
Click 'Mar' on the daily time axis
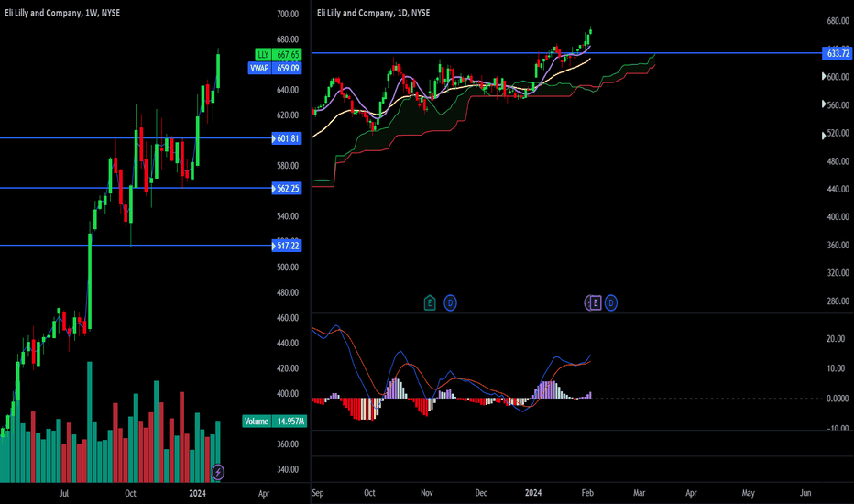point(639,493)
